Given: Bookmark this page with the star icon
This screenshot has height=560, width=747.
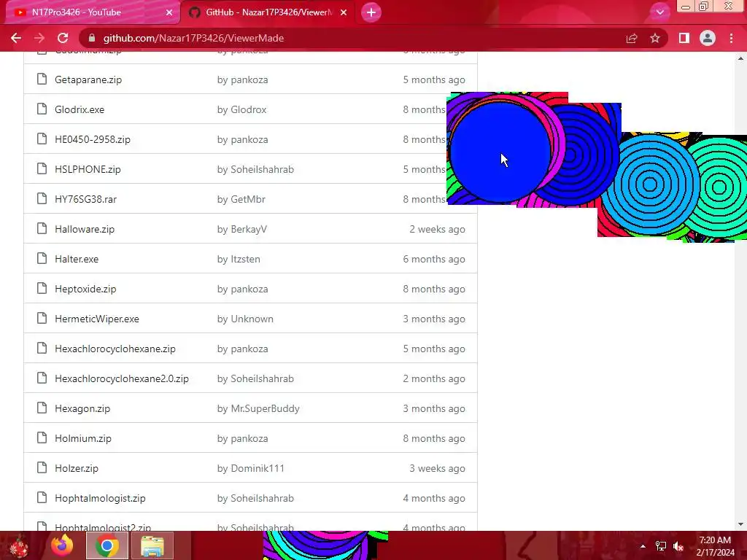Looking at the screenshot, I should point(655,38).
